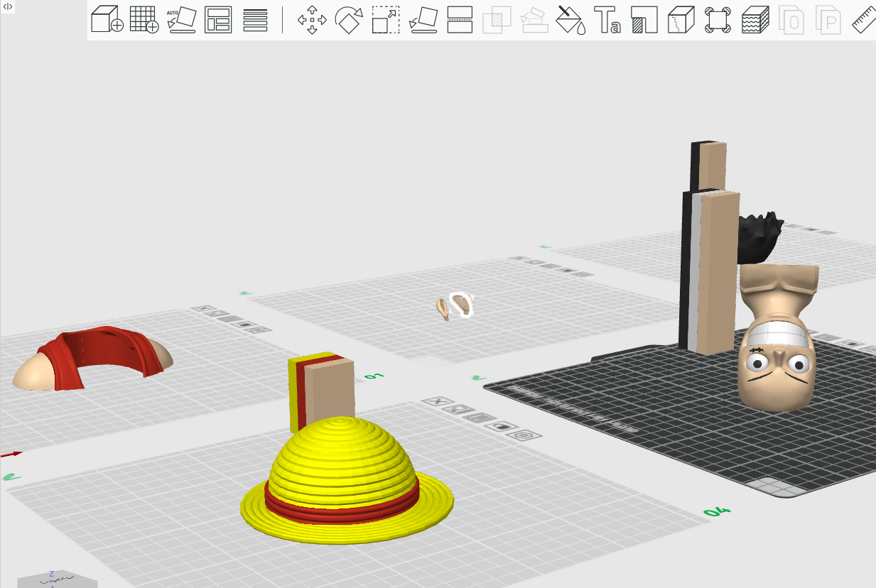
Task: Select the Arrange all objects icon
Action: (218, 20)
